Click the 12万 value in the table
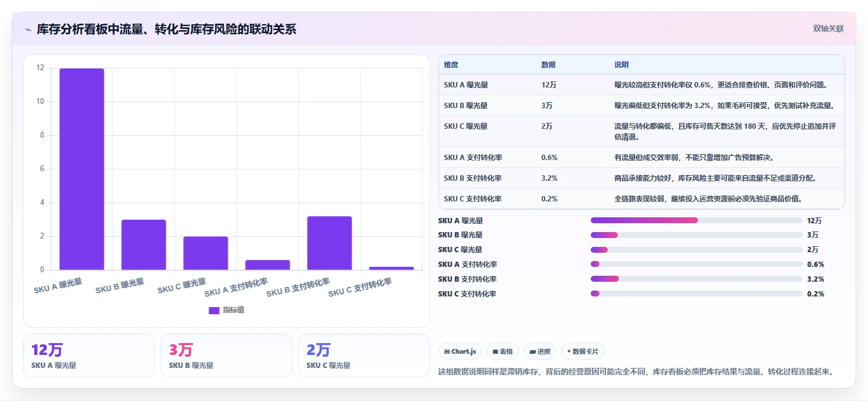Viewport: 868px width, 401px height. [549, 85]
